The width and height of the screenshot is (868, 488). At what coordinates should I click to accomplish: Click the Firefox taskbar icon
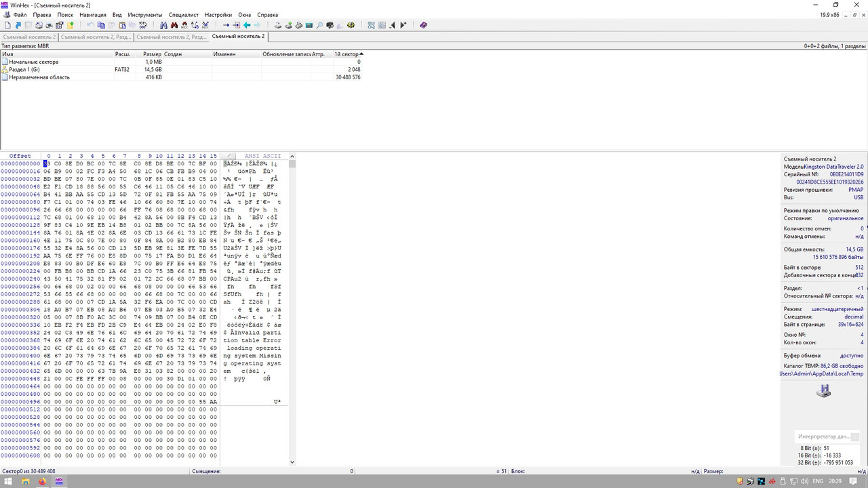click(43, 482)
